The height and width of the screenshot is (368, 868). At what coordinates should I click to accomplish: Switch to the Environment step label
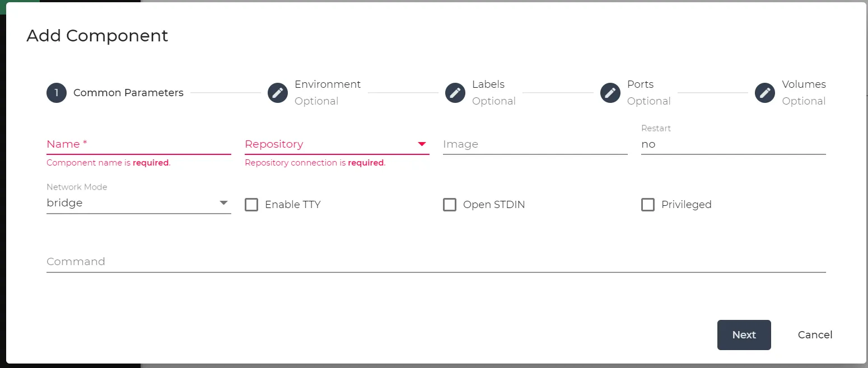click(x=328, y=84)
